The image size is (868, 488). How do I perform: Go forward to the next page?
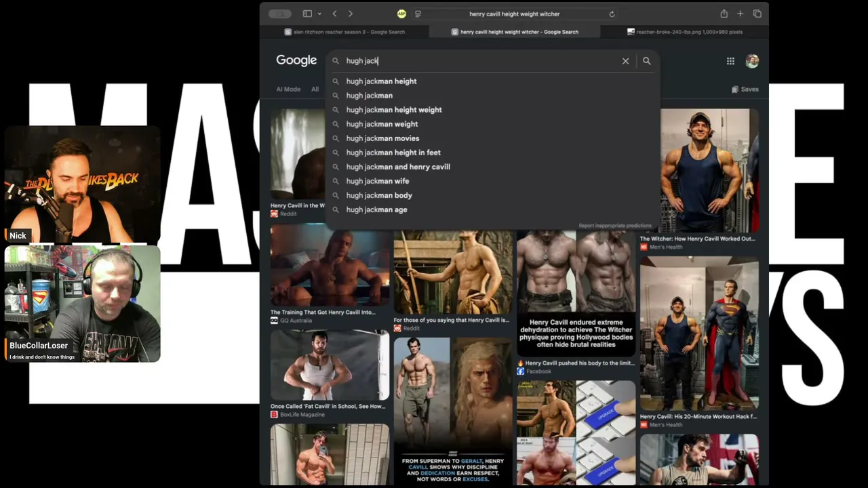[x=350, y=14]
